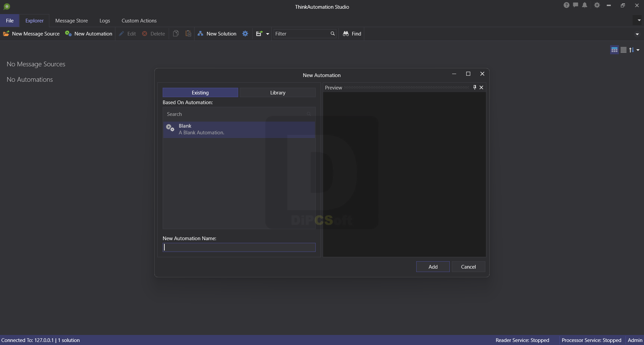Click 'Connected To: 127.0.0.1' status text

28,340
